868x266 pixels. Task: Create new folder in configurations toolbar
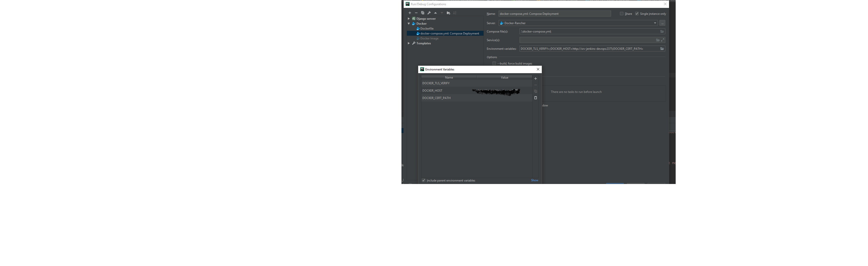(x=448, y=13)
